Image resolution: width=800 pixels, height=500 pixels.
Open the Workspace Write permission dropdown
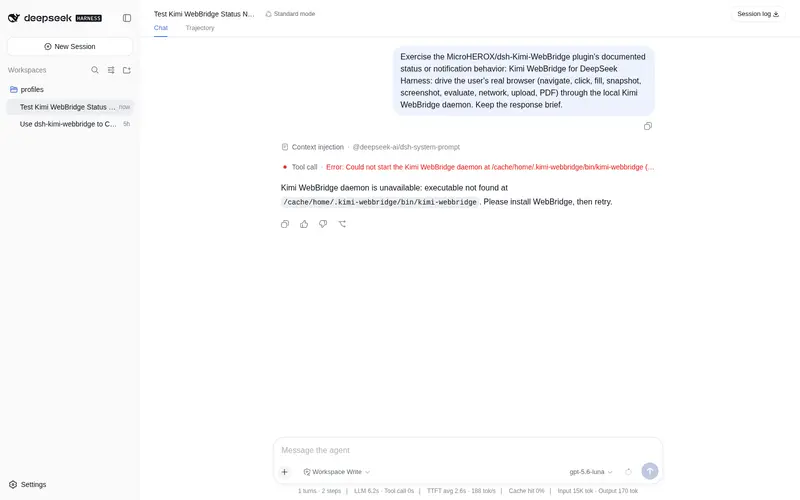336,472
